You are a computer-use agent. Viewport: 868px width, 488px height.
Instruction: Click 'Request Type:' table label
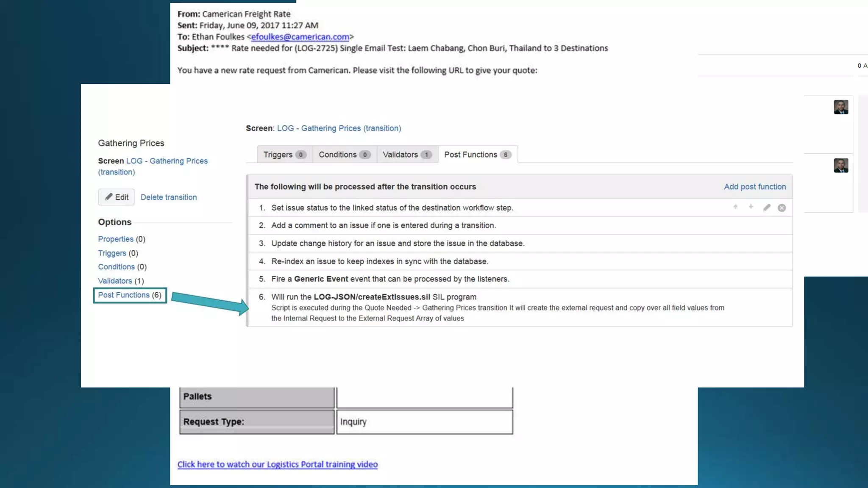(x=214, y=422)
